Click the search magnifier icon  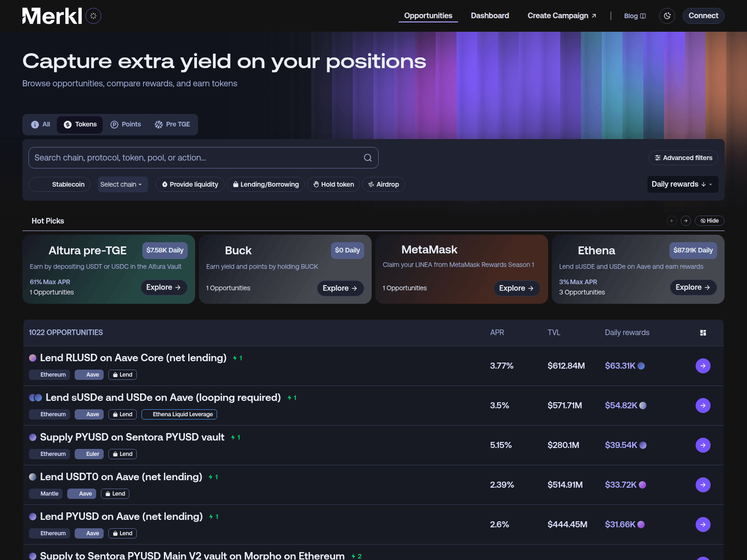pos(368,158)
